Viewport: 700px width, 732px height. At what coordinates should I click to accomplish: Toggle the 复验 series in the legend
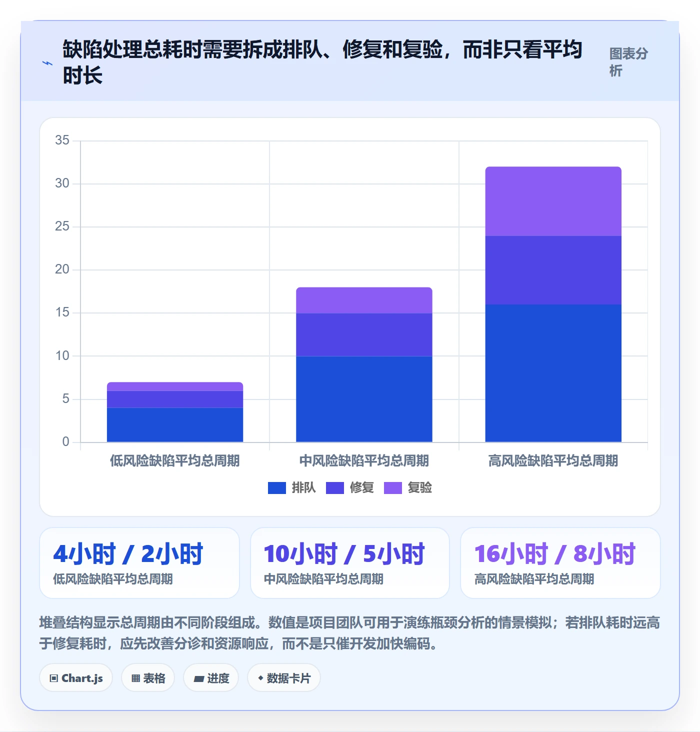tap(407, 487)
